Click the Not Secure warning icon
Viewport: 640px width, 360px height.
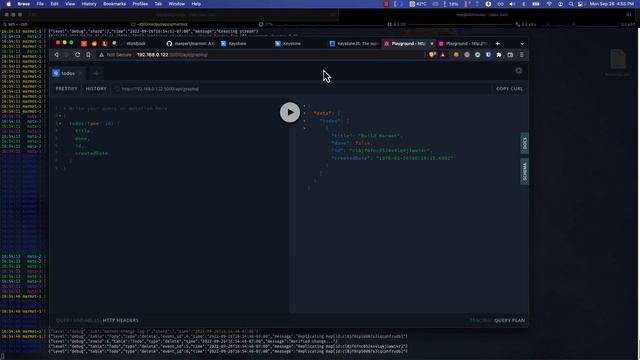tap(102, 55)
